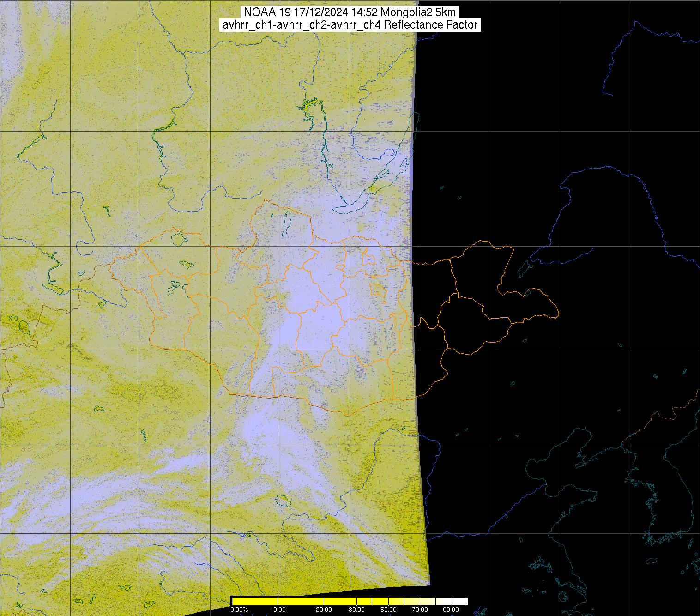Image resolution: width=700 pixels, height=616 pixels.
Task: Click the 20.00 tick label on the legend
Action: [x=324, y=610]
